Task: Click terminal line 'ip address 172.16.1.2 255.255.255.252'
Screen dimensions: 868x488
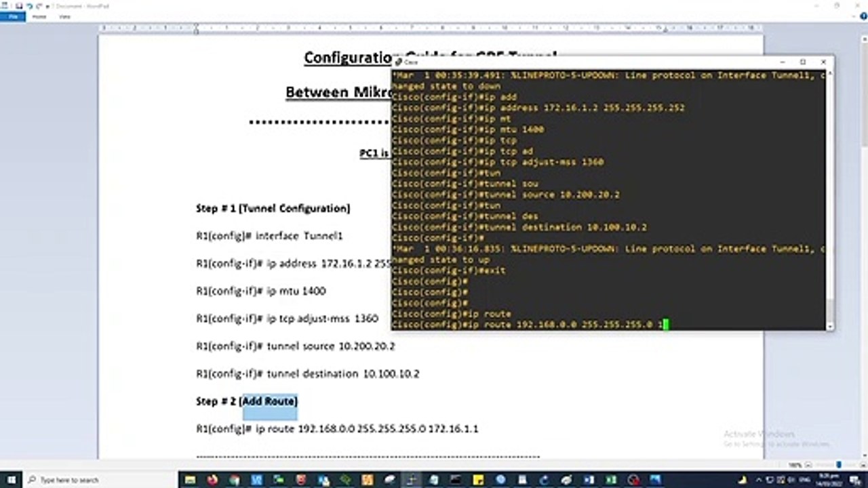Action: click(538, 108)
